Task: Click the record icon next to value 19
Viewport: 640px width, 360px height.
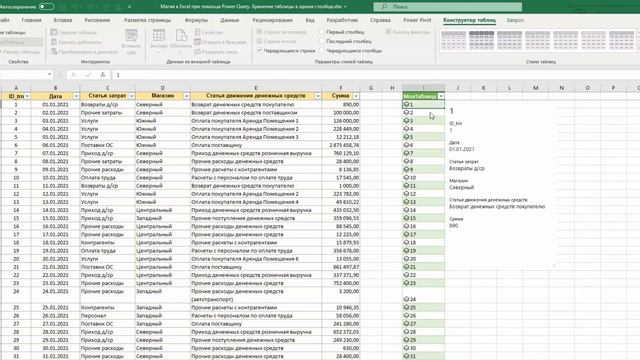Action: [x=406, y=251]
